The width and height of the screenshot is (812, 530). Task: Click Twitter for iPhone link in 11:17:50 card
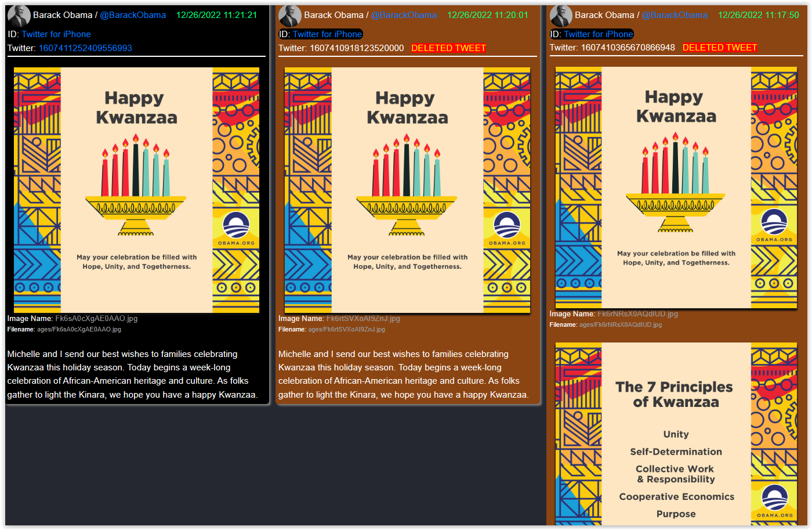pos(599,34)
